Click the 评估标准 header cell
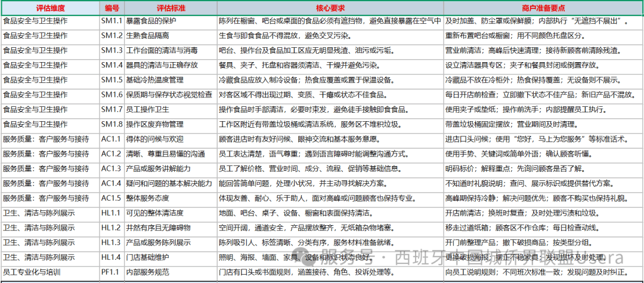 click(171, 8)
